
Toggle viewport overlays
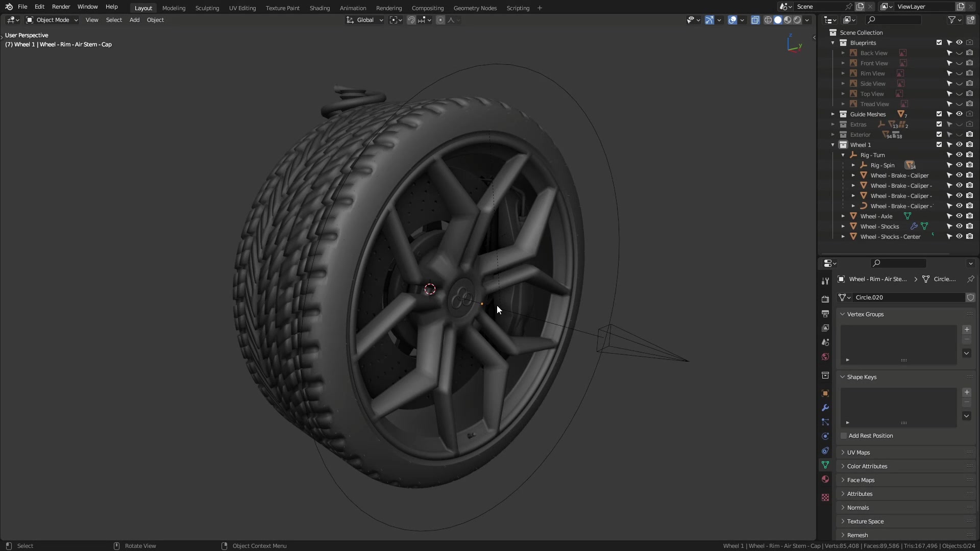click(x=732, y=20)
